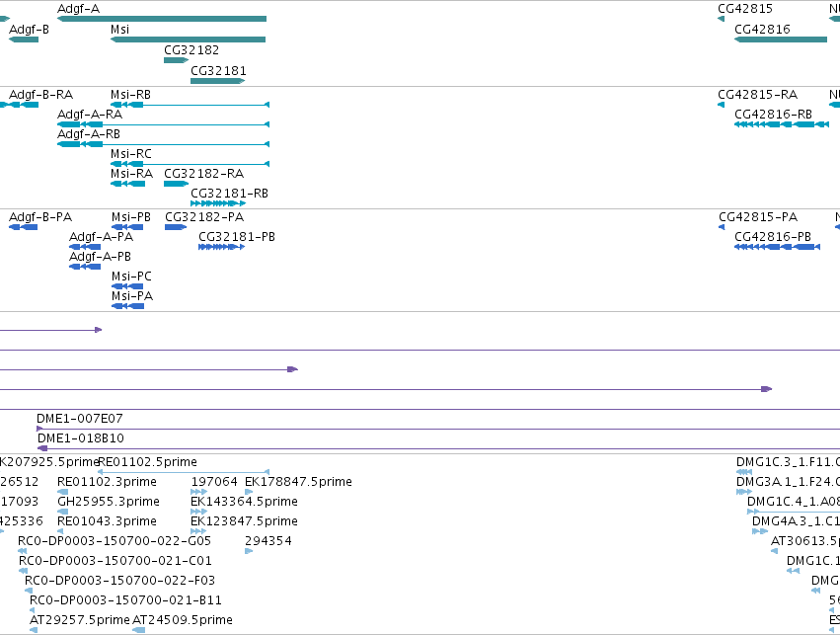Select the Adgf-A gene bar
The height and width of the screenshot is (635, 840).
[162, 19]
